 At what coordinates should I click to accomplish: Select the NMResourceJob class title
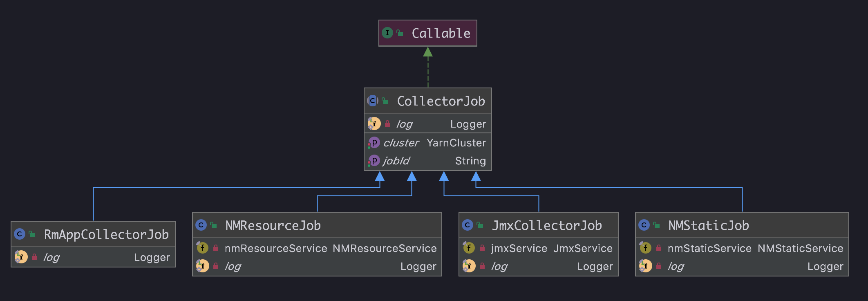point(273,225)
